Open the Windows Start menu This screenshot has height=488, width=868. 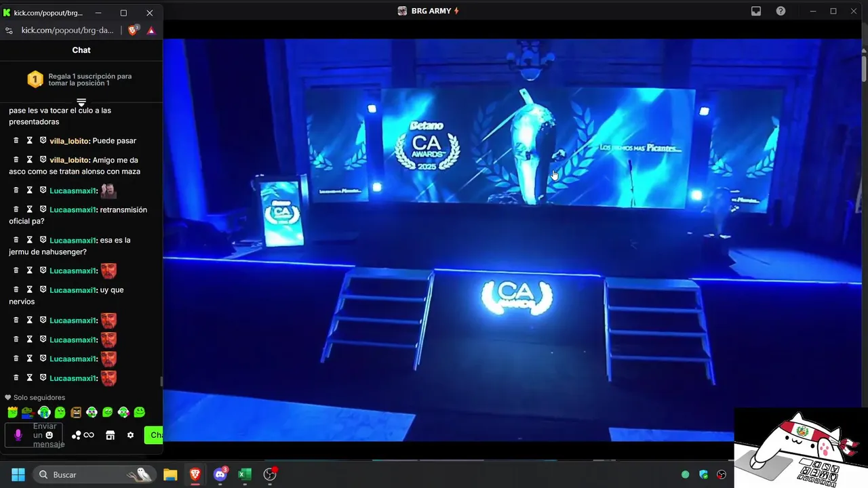coord(18,474)
